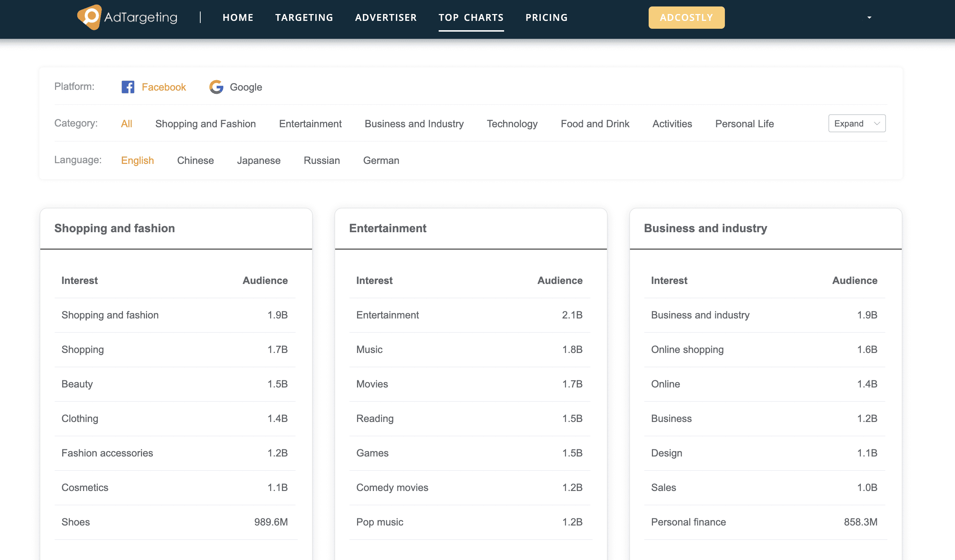Click the Entertainment interest row entry
The width and height of the screenshot is (955, 560).
coord(470,315)
